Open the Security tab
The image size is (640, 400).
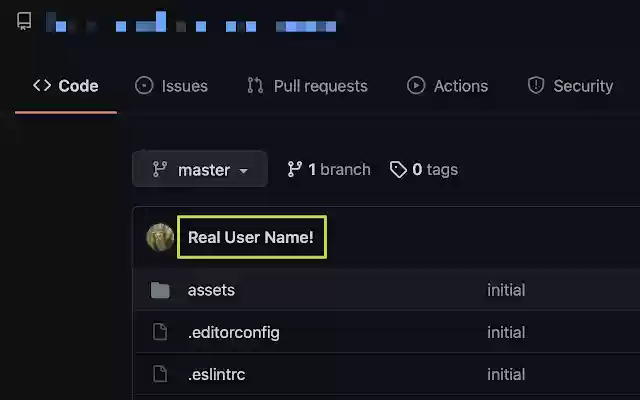(570, 86)
